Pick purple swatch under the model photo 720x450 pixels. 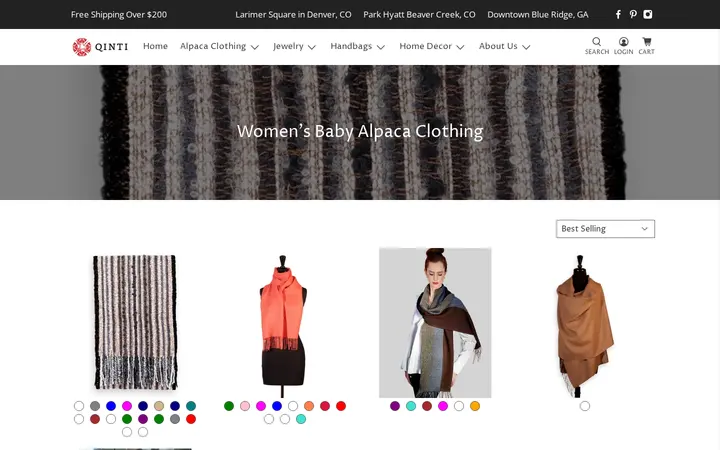[x=395, y=406]
